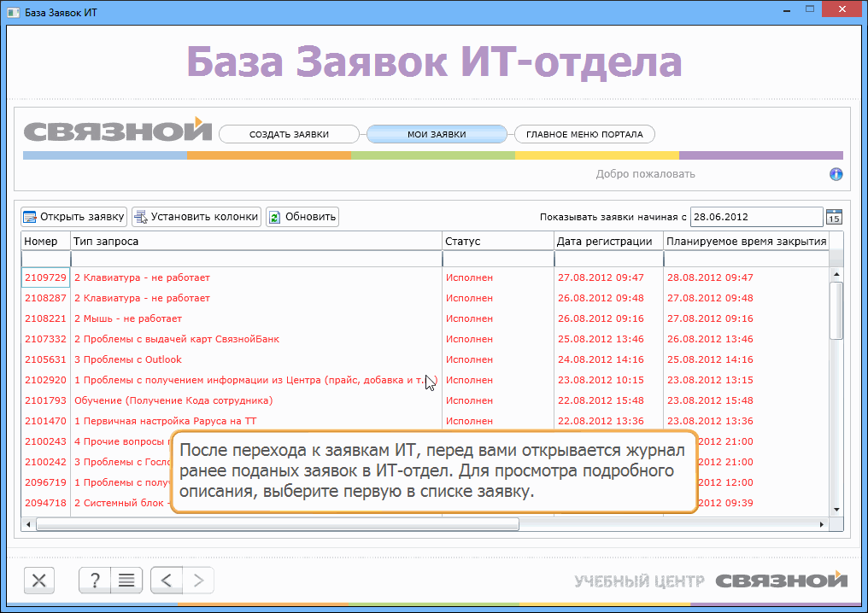The width and height of the screenshot is (868, 613).
Task: Select 3 Проблемы с Outlook row
Action: (425, 359)
